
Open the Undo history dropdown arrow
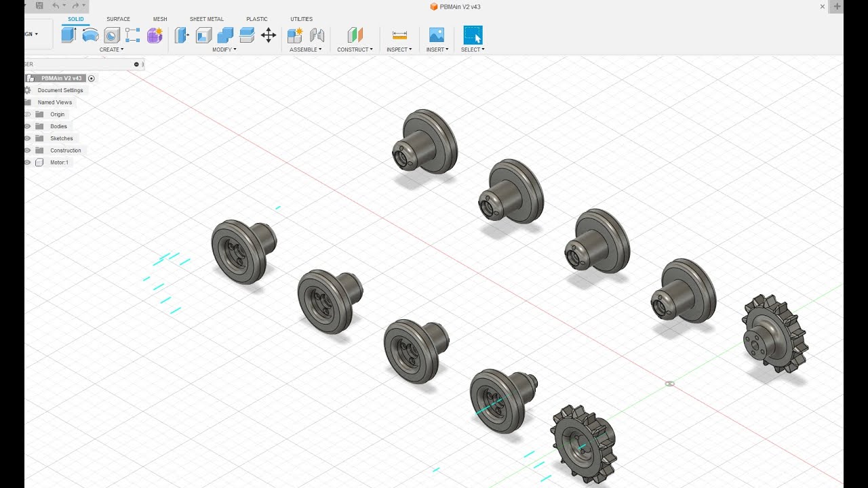pos(65,5)
